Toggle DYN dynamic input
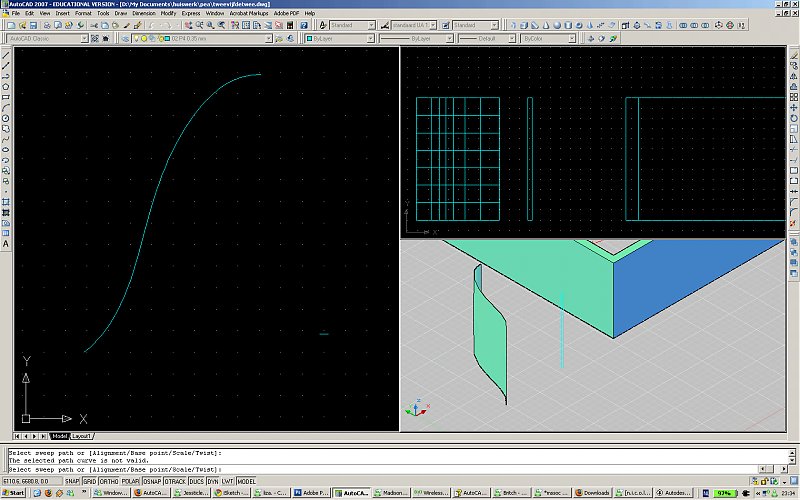The image size is (800, 500). [213, 481]
